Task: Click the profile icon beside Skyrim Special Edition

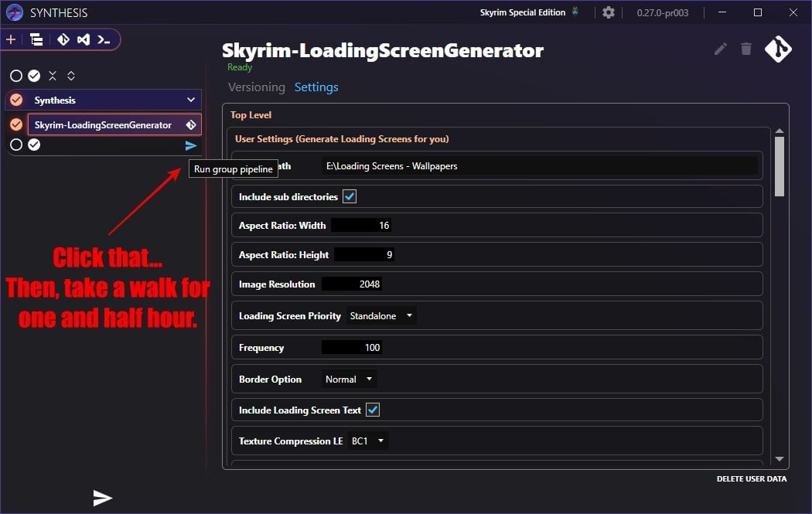Action: (575, 12)
